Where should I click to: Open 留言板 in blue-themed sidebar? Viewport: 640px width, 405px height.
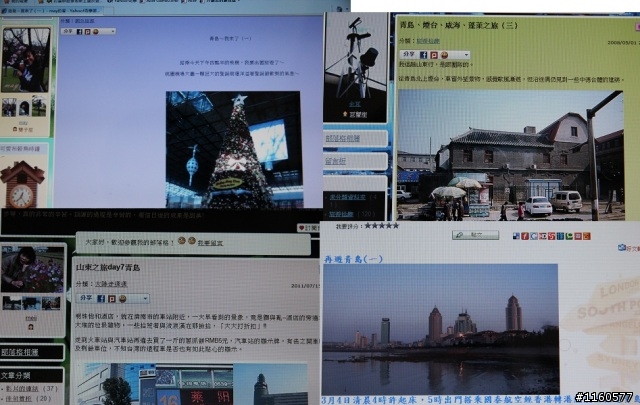tap(336, 161)
